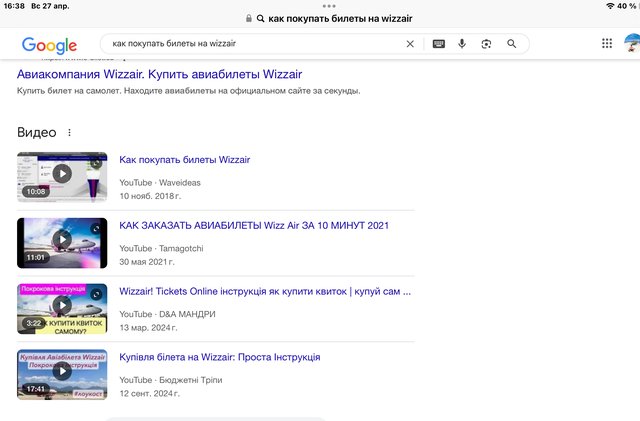Screen dimensions: 640x421
Task: Tap the preview icon on Waveideas thumbnail
Action: 96,163
